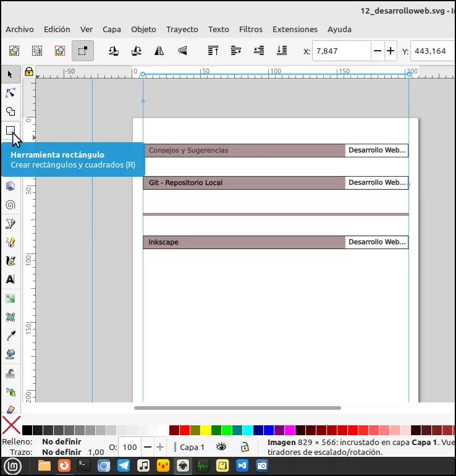Open Telegram from the taskbar
Viewport: 456px width, 476px height.
(x=124, y=465)
